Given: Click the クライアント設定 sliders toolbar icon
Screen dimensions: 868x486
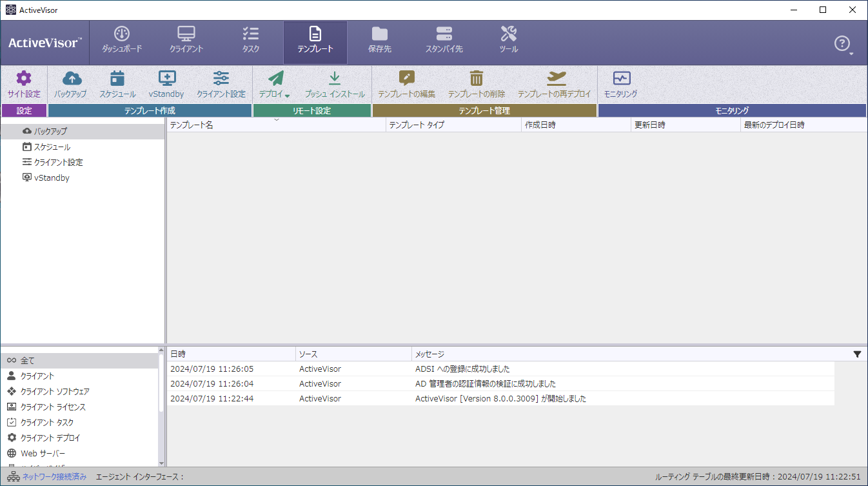Looking at the screenshot, I should 221,78.
